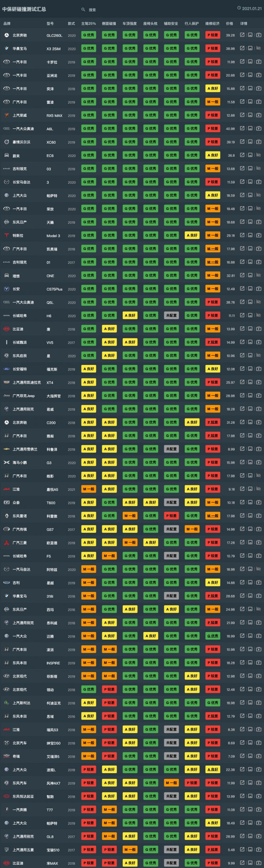Open external link icon for XT4 row
264x868 pixels.
pyautogui.click(x=242, y=382)
